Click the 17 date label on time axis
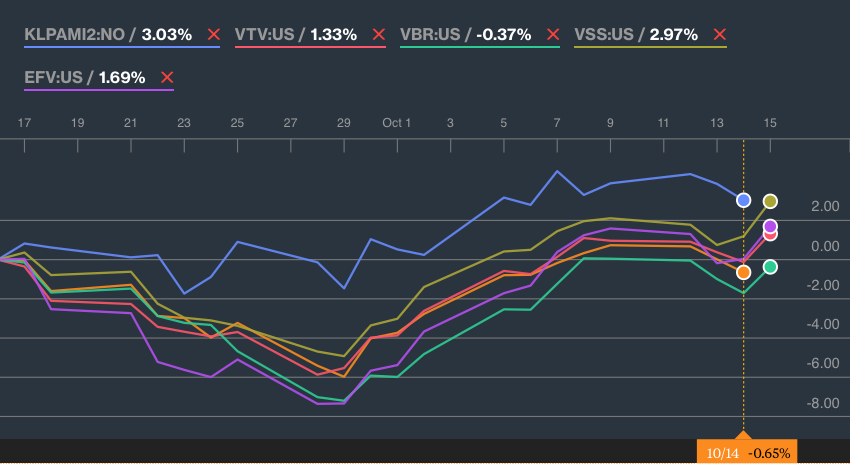 coord(24,123)
